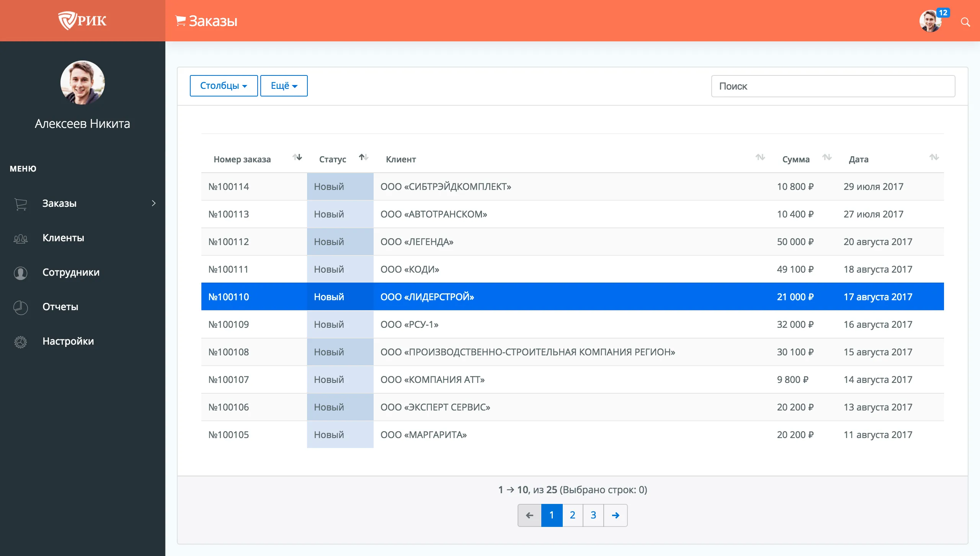Open the Отчеты menu item

pos(60,307)
